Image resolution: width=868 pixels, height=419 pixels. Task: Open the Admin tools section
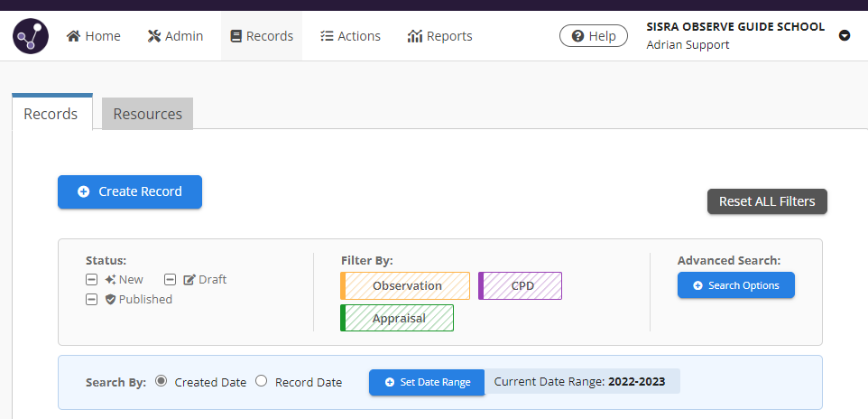pos(175,36)
